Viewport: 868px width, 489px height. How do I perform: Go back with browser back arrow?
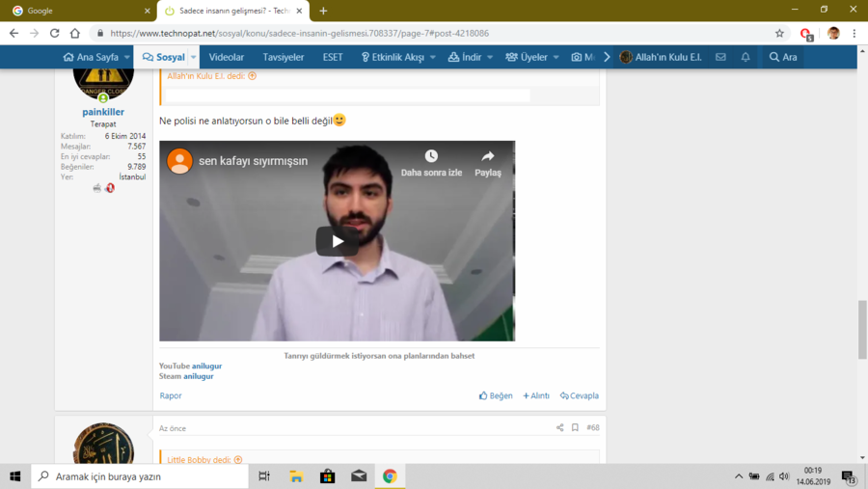click(x=14, y=33)
